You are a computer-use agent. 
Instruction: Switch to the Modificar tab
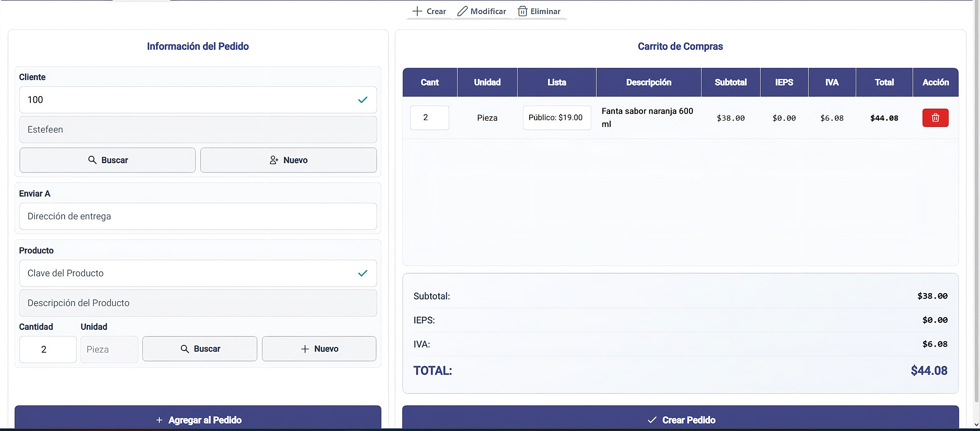(x=482, y=11)
